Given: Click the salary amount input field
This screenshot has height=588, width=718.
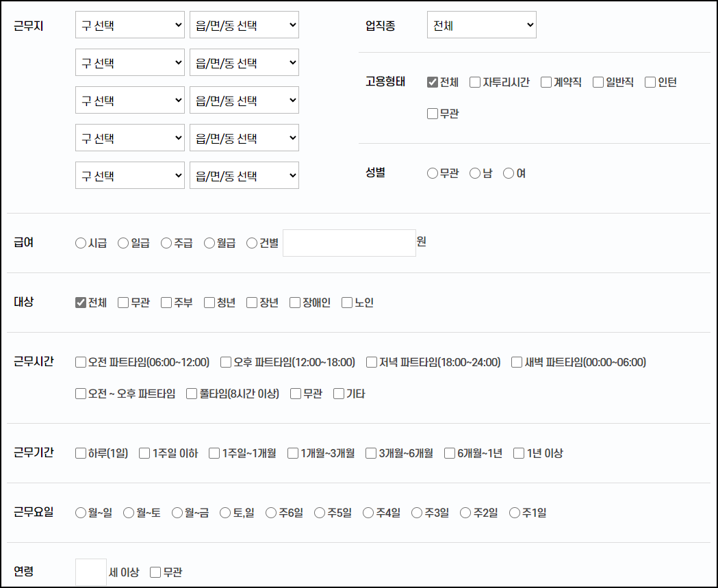Looking at the screenshot, I should coord(349,242).
